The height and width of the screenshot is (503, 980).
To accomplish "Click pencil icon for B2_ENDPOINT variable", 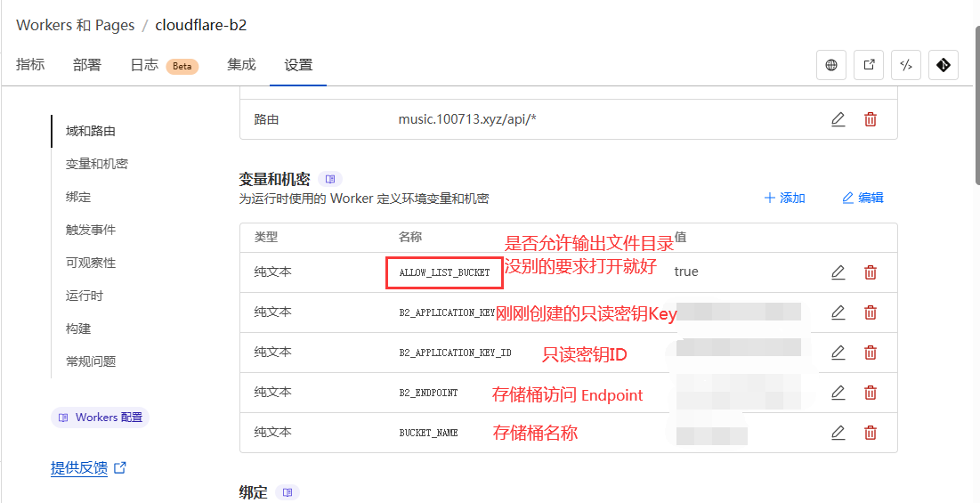I will pyautogui.click(x=838, y=393).
